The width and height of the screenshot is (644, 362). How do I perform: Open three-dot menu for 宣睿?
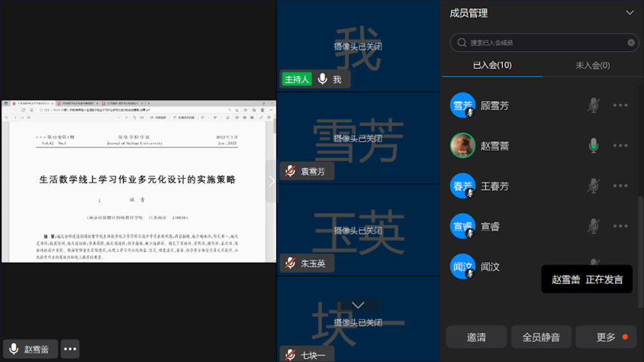tap(620, 226)
